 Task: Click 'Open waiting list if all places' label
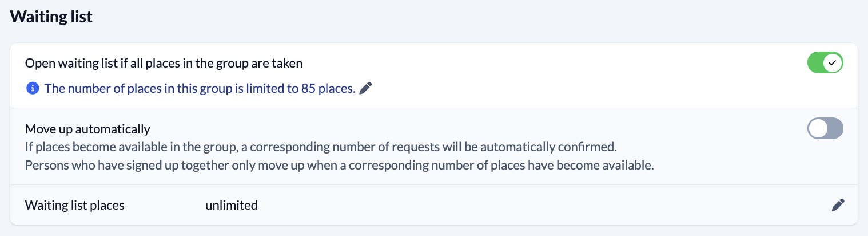tap(114, 63)
